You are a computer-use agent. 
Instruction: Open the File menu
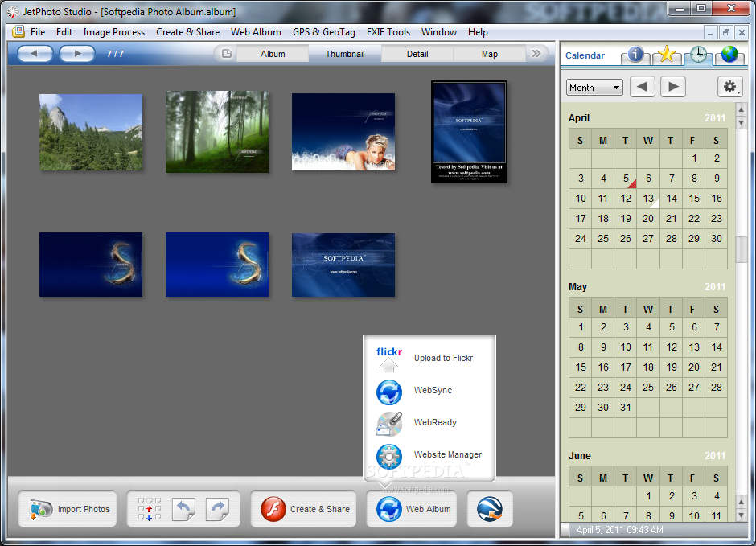point(38,32)
